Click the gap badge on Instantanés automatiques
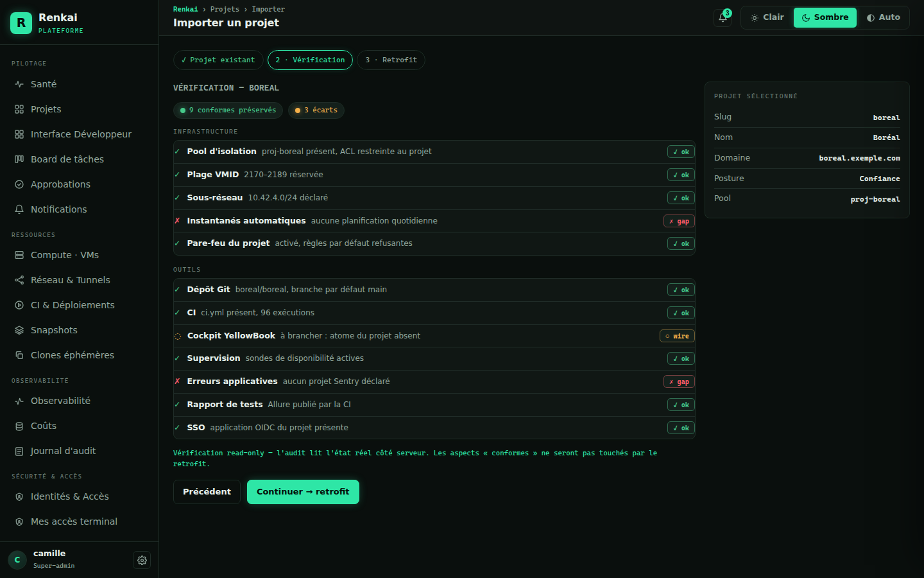Screen dimensions: 924x578 [679, 221]
